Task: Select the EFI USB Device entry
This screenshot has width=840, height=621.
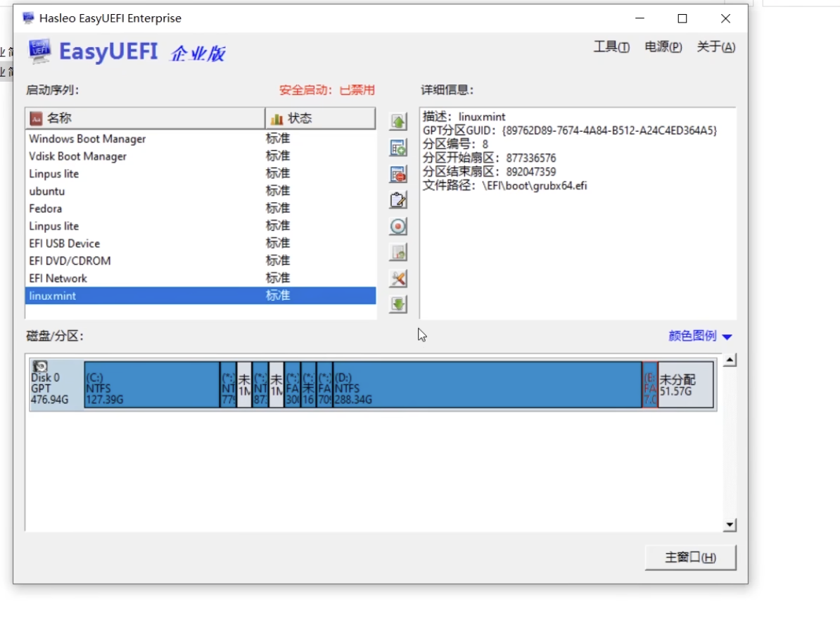Action: point(201,244)
